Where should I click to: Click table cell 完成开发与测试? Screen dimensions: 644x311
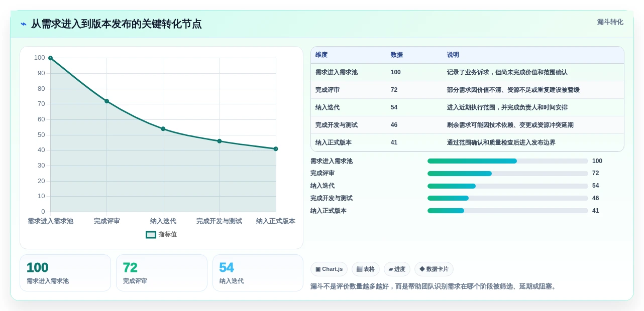coord(337,125)
